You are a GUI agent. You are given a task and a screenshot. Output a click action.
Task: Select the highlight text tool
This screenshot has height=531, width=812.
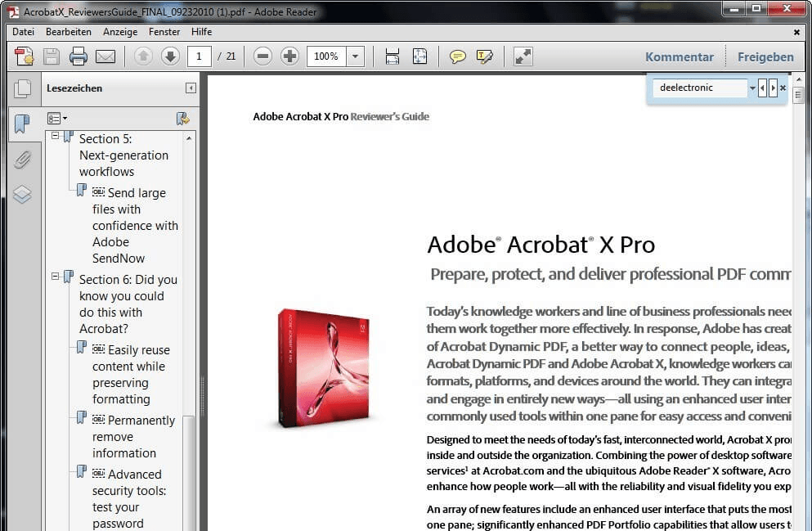485,56
